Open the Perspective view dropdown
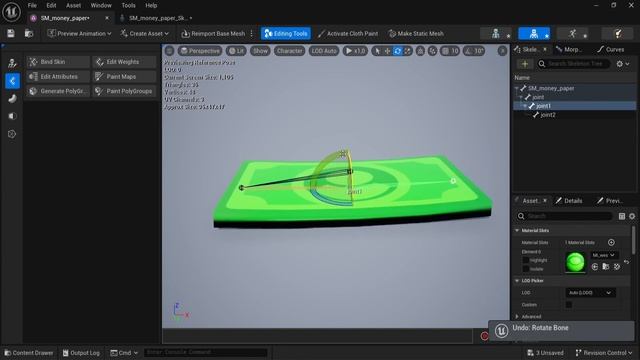 (200, 51)
